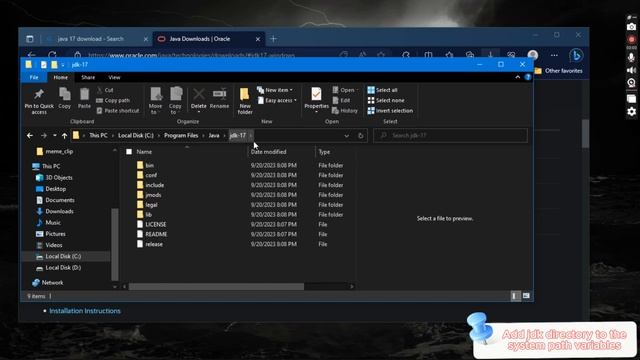Open new browser tab plus button
Screen dimensions: 640x360
tap(273, 39)
